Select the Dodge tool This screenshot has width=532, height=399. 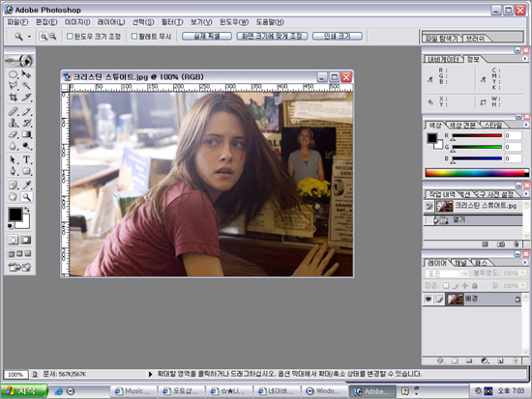[26, 146]
